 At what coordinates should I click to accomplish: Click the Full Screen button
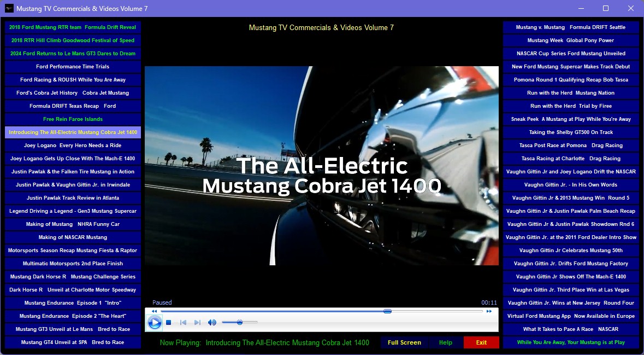[x=404, y=342]
